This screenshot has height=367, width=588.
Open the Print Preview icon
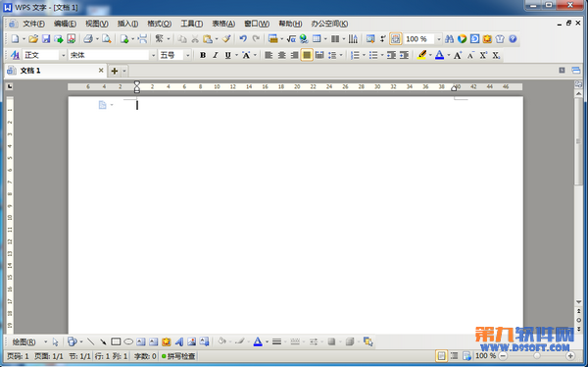click(x=107, y=38)
